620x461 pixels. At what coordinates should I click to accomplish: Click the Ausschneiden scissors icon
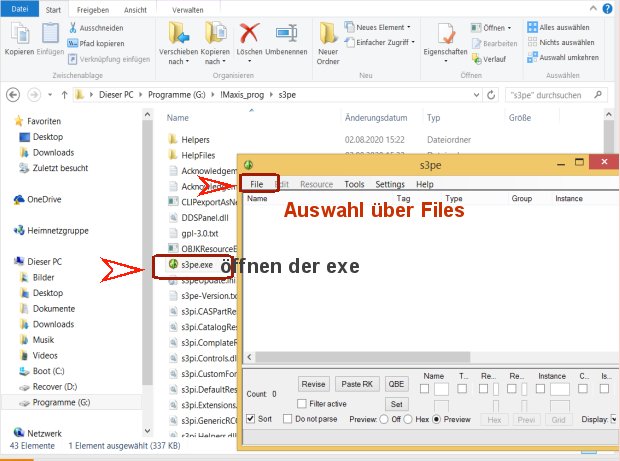coord(73,29)
